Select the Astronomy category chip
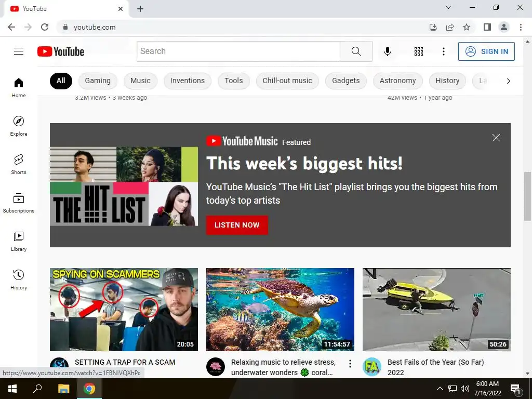Viewport: 532px width, 399px height. click(397, 81)
